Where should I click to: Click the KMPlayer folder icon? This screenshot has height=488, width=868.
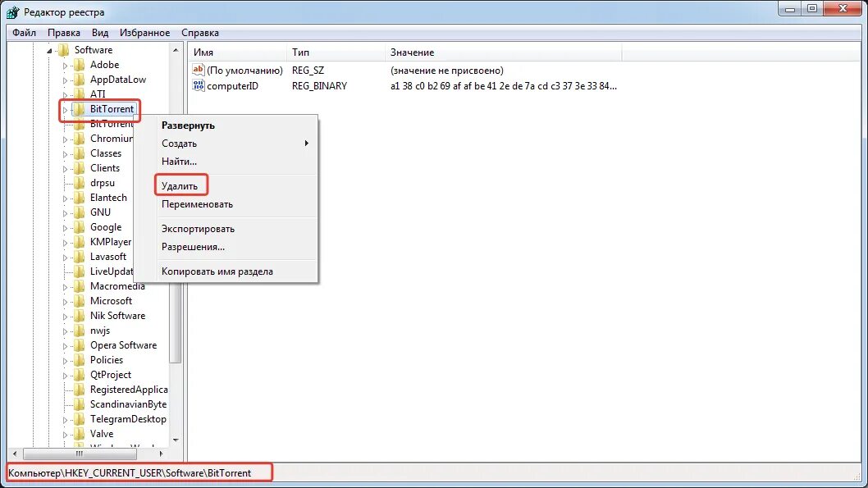[79, 242]
